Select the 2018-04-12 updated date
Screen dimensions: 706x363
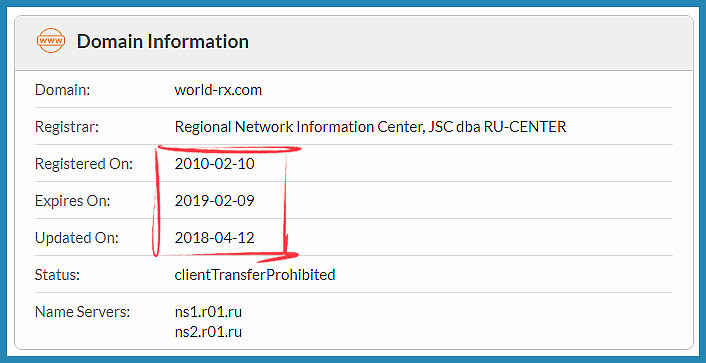(214, 238)
